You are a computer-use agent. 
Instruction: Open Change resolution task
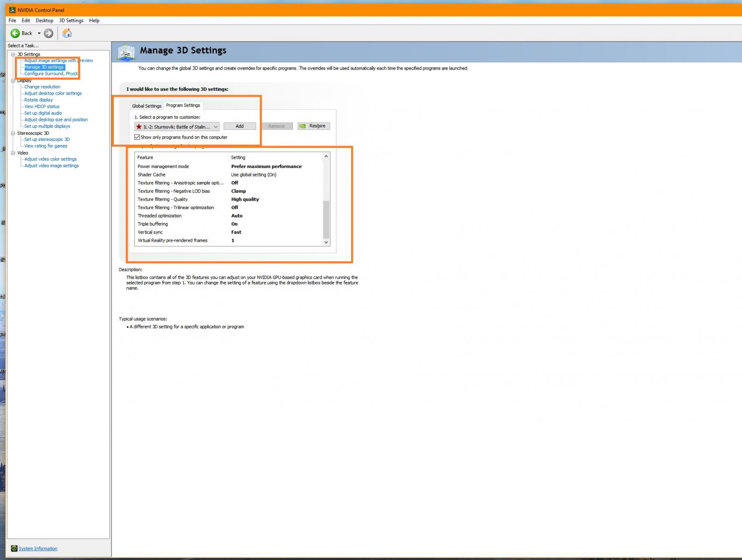[42, 87]
